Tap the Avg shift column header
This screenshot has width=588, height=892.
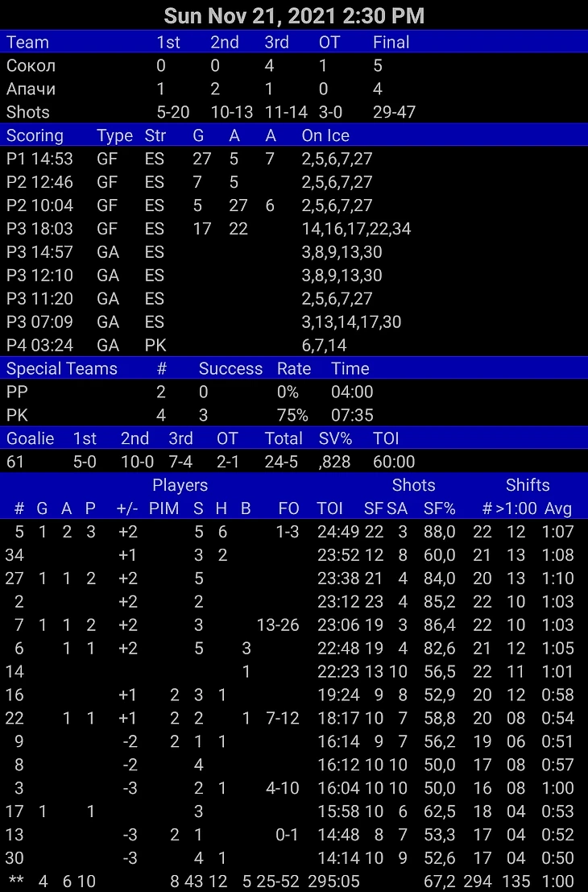pos(557,508)
